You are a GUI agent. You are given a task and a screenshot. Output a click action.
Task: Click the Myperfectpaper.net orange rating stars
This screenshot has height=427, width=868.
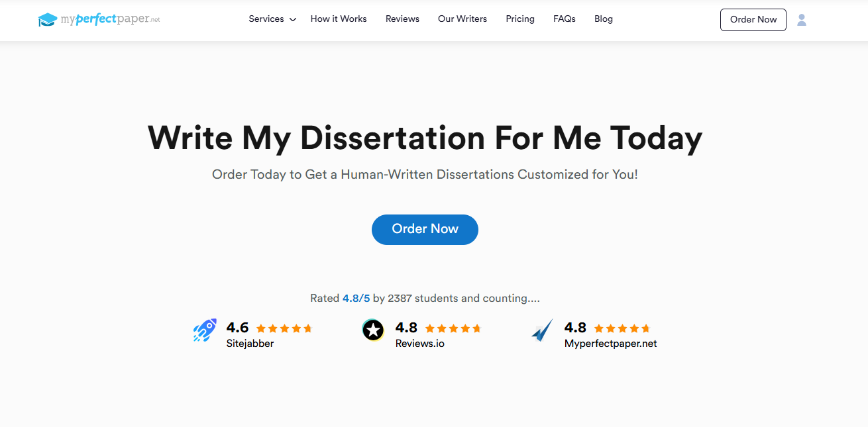[622, 328]
